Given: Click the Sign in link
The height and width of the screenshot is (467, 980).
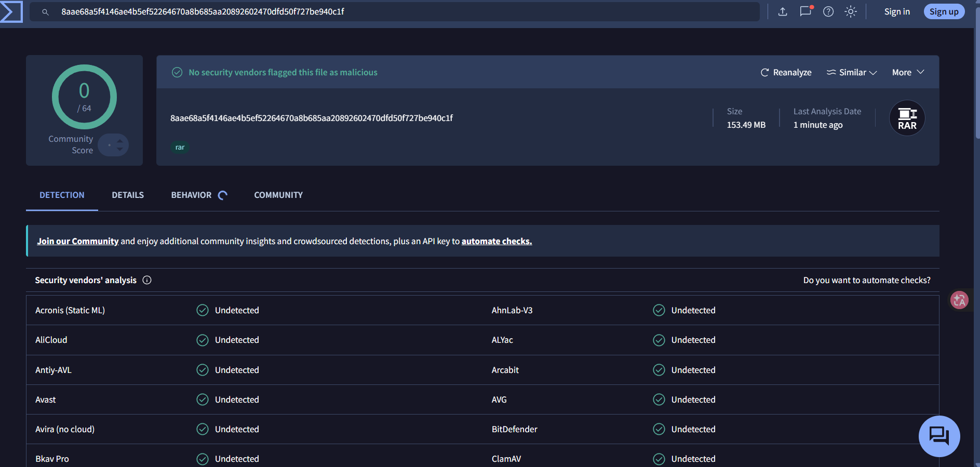Looking at the screenshot, I should [897, 11].
